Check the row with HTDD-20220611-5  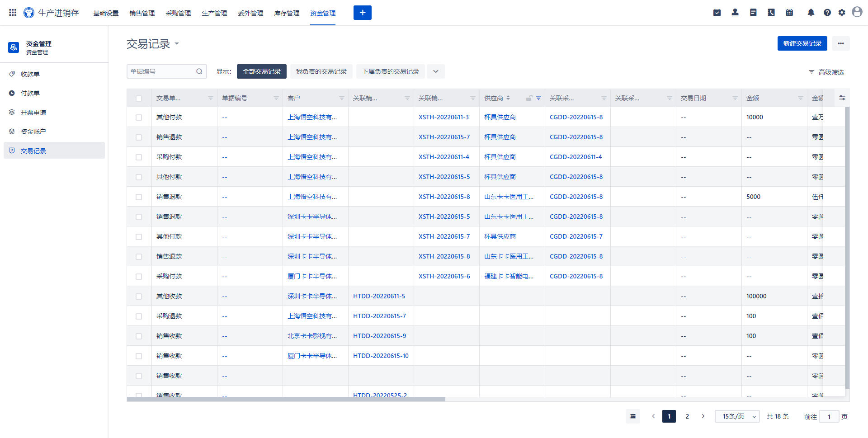[139, 297]
